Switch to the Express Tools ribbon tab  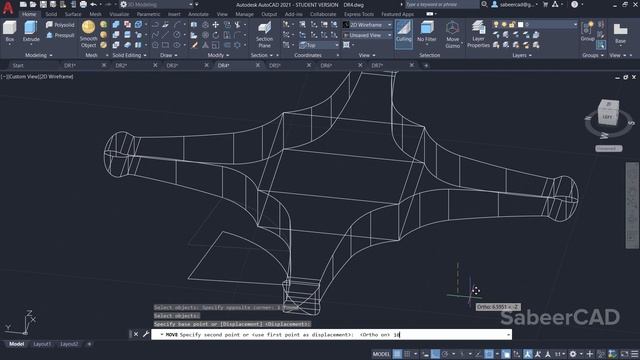pyautogui.click(x=359, y=14)
